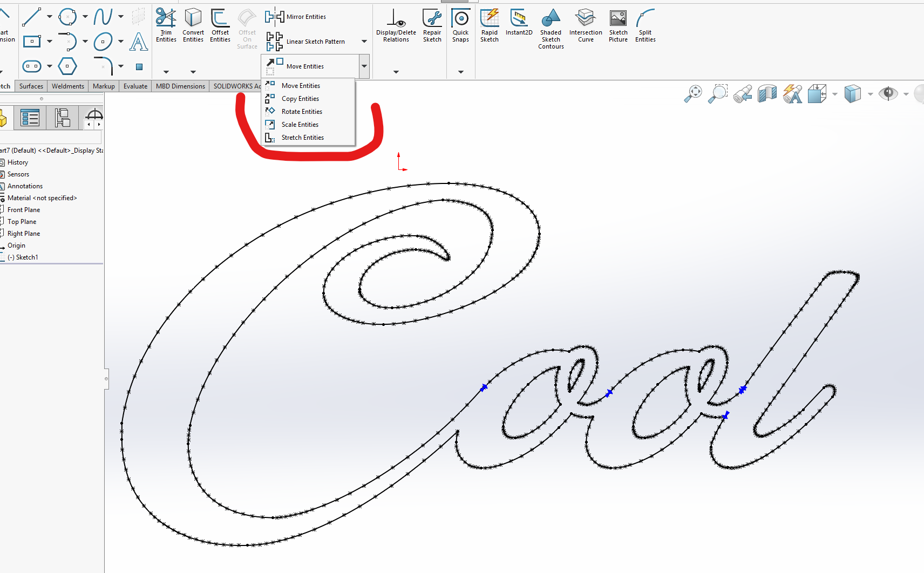Switch to Weldments tab

tap(68, 86)
